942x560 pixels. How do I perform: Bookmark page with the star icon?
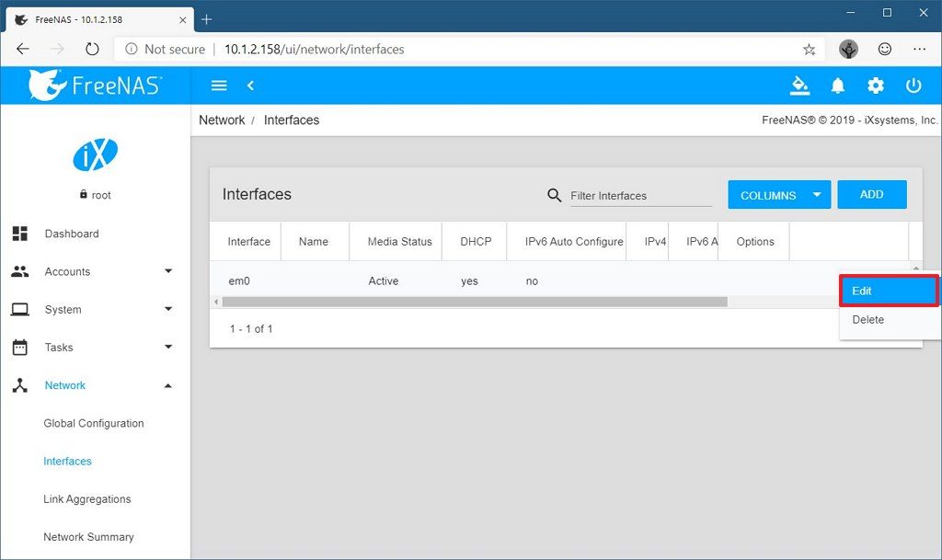pyautogui.click(x=810, y=50)
